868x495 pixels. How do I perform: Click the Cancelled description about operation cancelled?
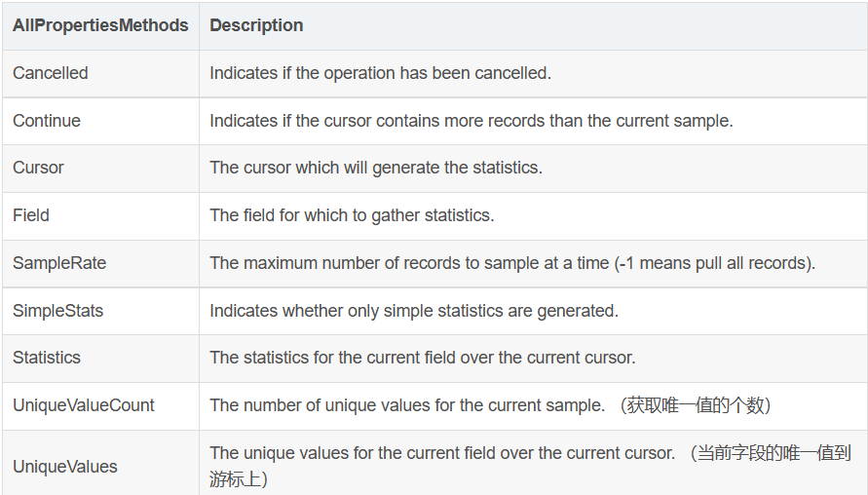click(380, 73)
